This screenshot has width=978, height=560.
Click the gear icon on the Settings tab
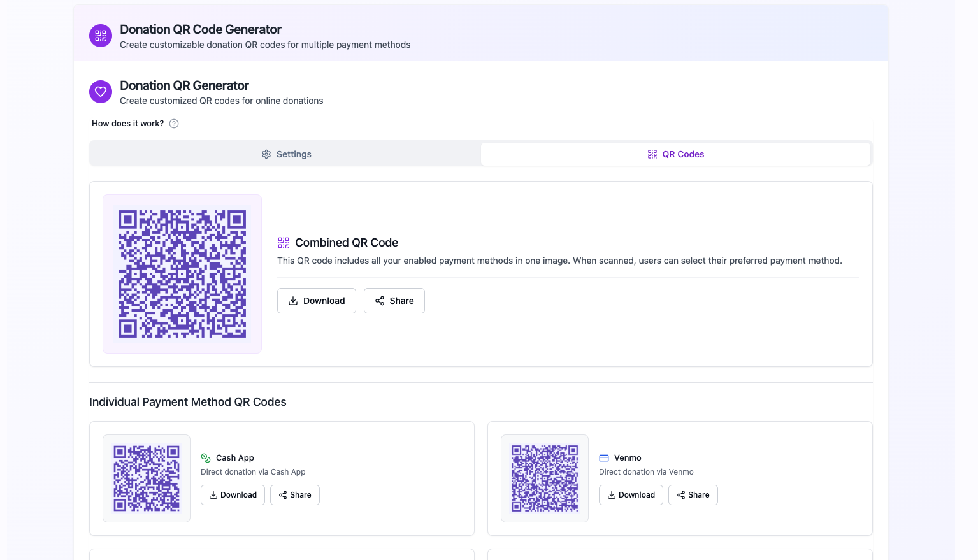tap(266, 154)
